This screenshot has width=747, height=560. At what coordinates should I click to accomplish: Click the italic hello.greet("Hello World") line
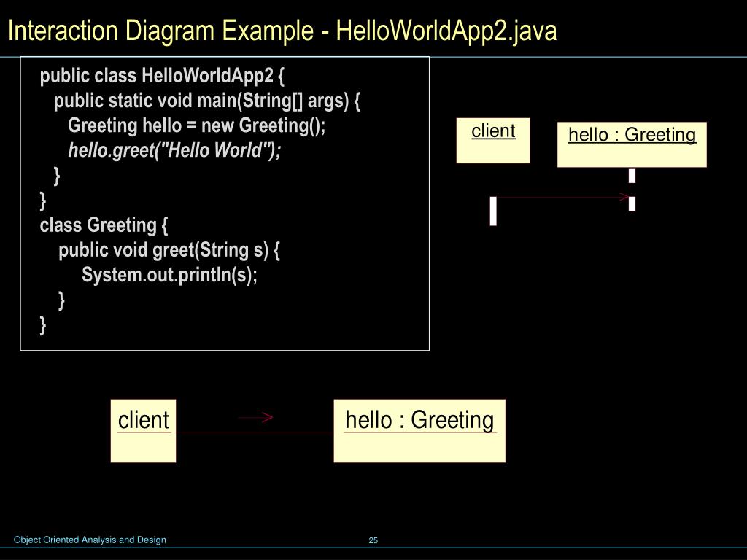[x=174, y=150]
